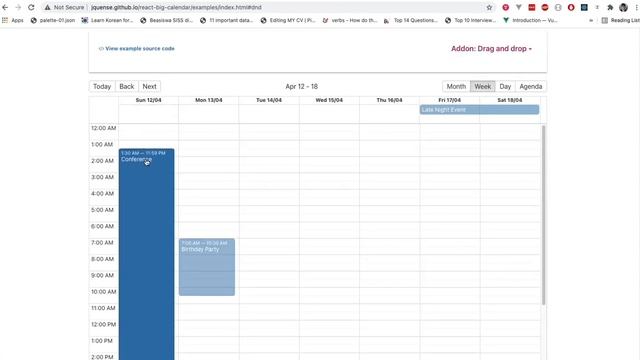Click the gray funnel extension icon
Screen dimensions: 640x360
click(x=518, y=7)
